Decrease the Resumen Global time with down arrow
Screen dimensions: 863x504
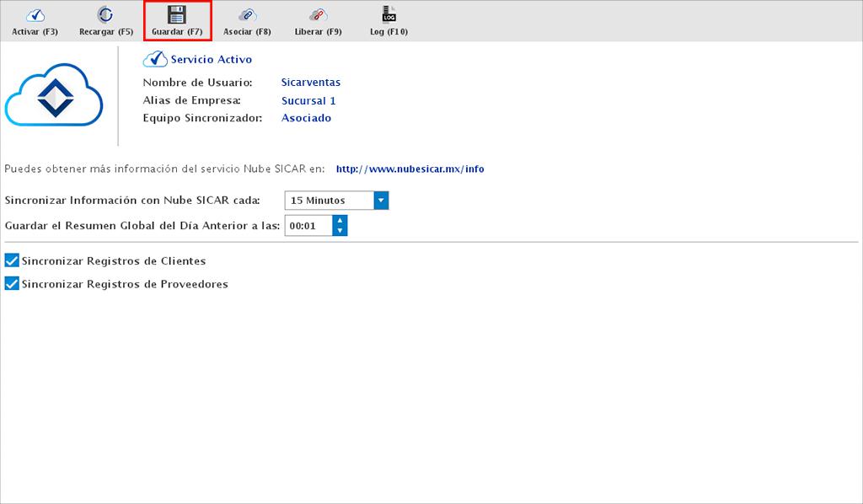click(x=340, y=231)
